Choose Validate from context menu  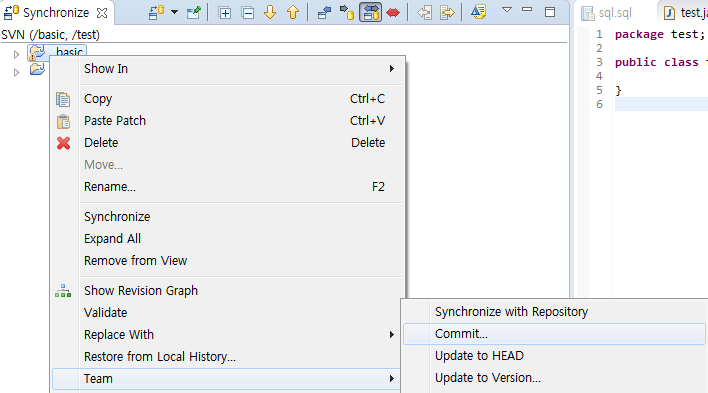[228, 313]
